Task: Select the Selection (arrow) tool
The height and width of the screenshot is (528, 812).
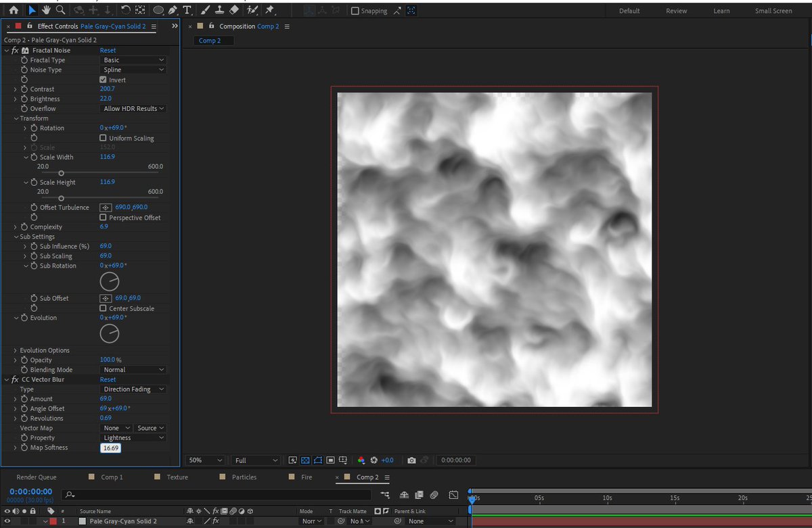Action: click(x=32, y=10)
